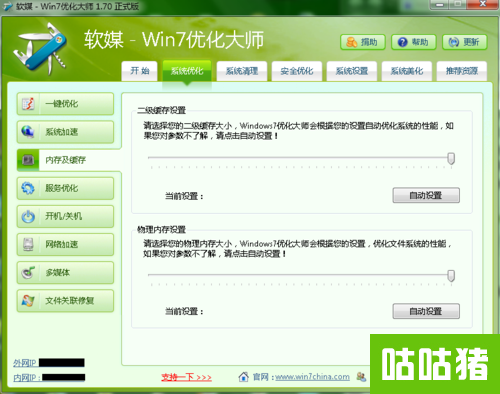This screenshot has width=500, height=394.
Task: Click the 支持一下>>> red link
Action: 186,377
